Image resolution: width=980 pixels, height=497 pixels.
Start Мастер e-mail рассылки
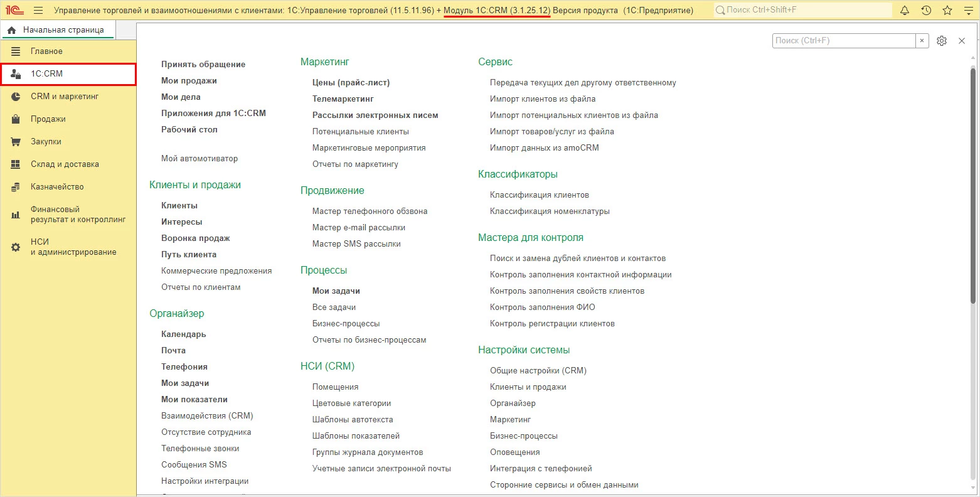coord(359,228)
